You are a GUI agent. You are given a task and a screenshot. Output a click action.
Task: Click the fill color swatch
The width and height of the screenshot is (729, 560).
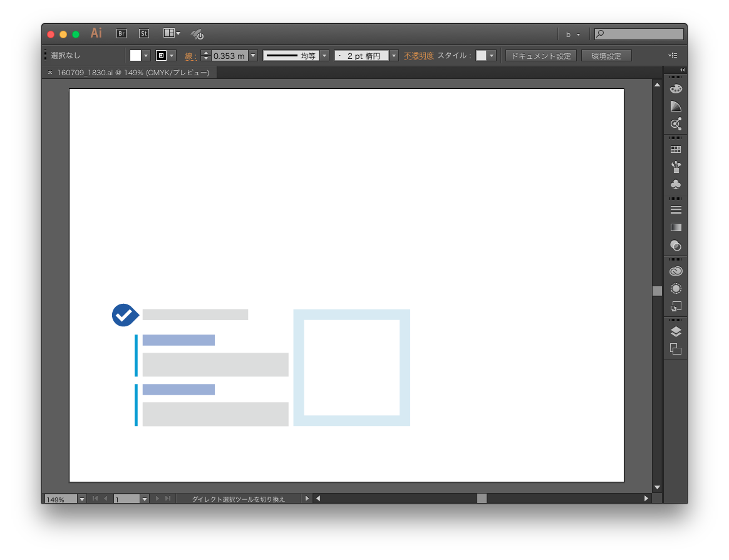point(135,56)
